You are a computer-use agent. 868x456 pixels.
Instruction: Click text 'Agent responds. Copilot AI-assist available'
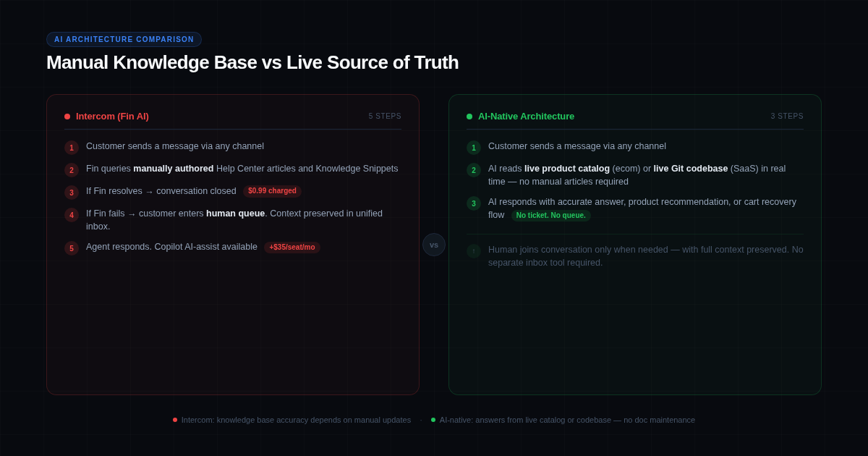coord(171,247)
